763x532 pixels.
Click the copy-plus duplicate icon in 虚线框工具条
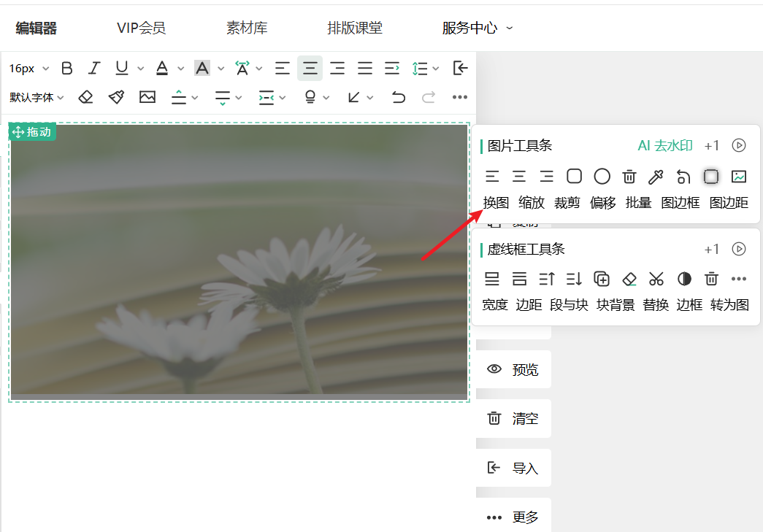(x=602, y=279)
